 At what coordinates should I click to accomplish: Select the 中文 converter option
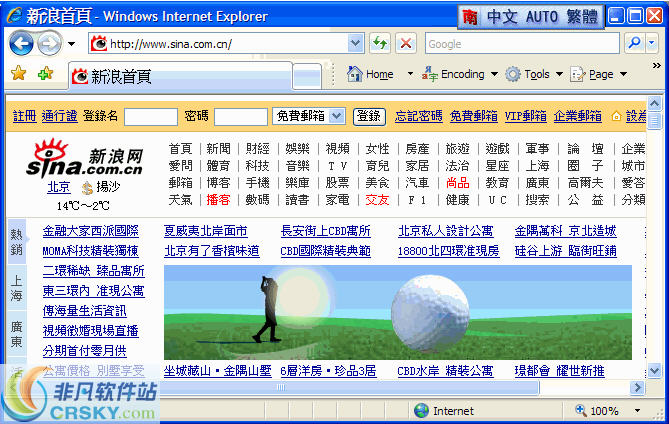click(x=502, y=17)
